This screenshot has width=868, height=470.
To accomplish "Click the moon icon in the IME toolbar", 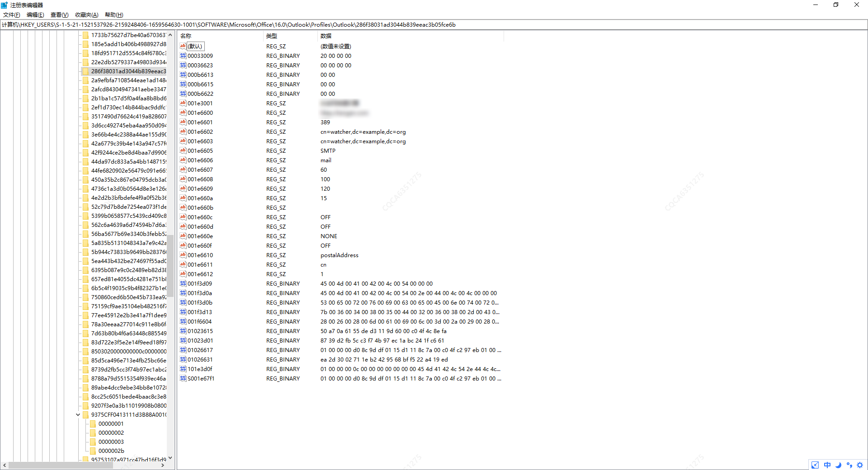I will click(x=838, y=465).
